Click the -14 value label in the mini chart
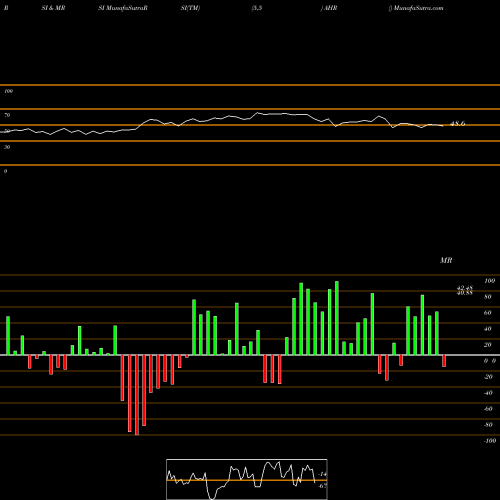Viewport: 500px width, 500px height. click(323, 474)
